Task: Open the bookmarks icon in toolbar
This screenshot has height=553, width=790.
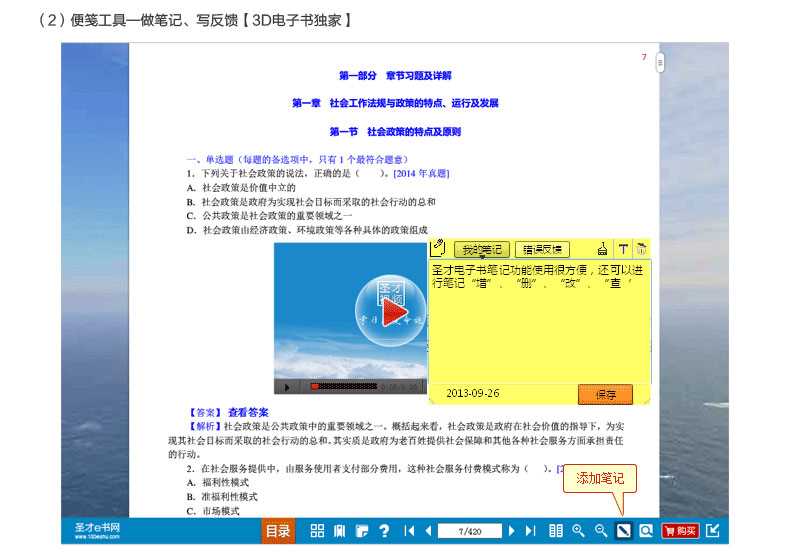Action: [x=339, y=531]
